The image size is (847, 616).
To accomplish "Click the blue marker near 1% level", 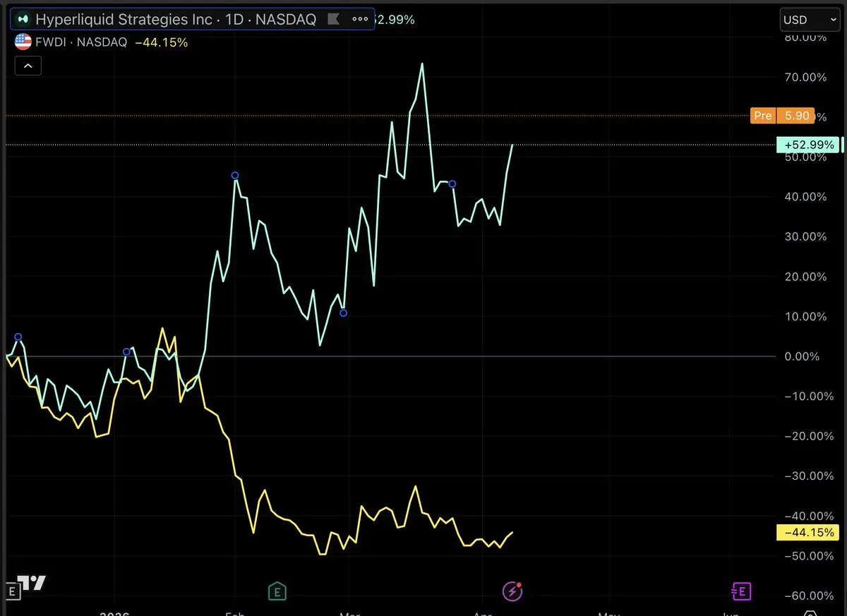I will [x=127, y=351].
